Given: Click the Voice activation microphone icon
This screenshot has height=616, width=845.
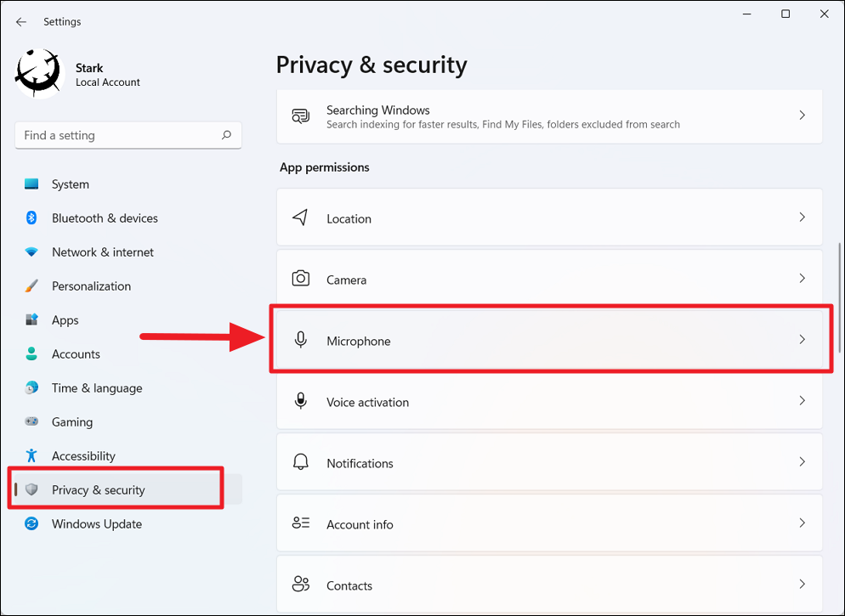Looking at the screenshot, I should [x=300, y=401].
